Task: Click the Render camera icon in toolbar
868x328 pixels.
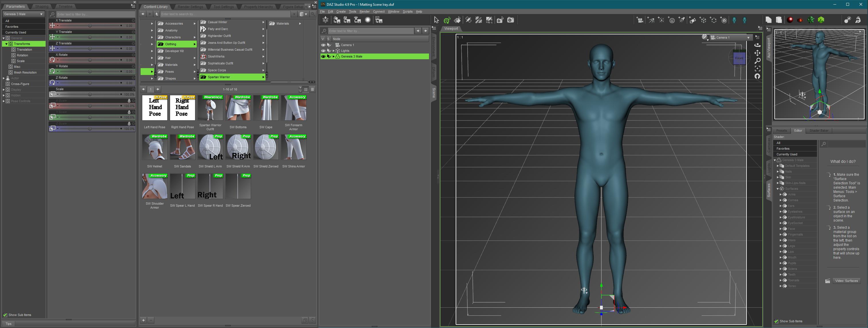Action: click(x=511, y=20)
